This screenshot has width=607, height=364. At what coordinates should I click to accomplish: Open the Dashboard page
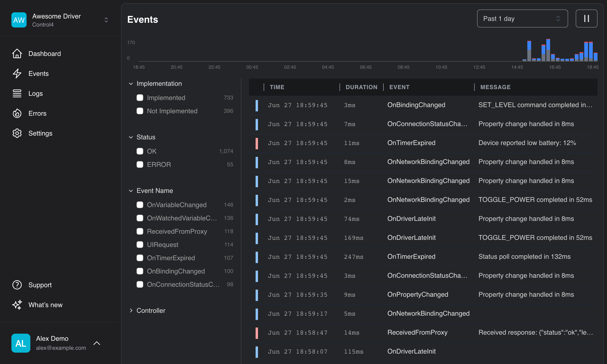[44, 54]
